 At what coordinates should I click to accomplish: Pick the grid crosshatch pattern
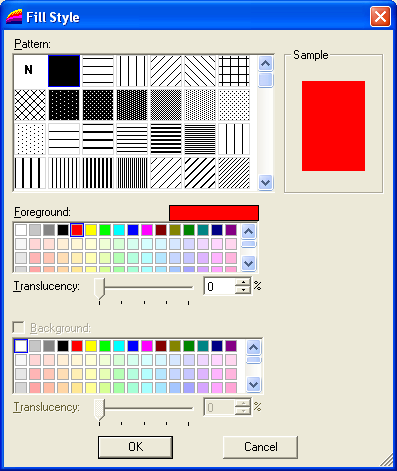pyautogui.click(x=234, y=71)
